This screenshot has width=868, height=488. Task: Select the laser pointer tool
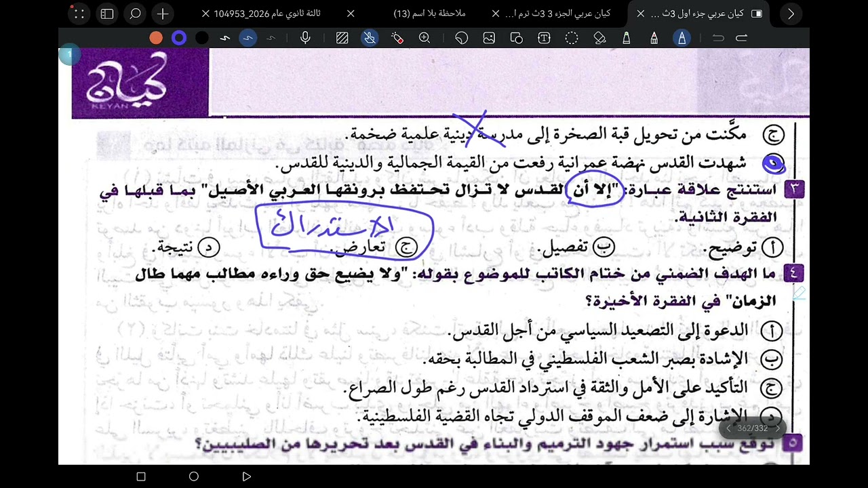point(397,38)
